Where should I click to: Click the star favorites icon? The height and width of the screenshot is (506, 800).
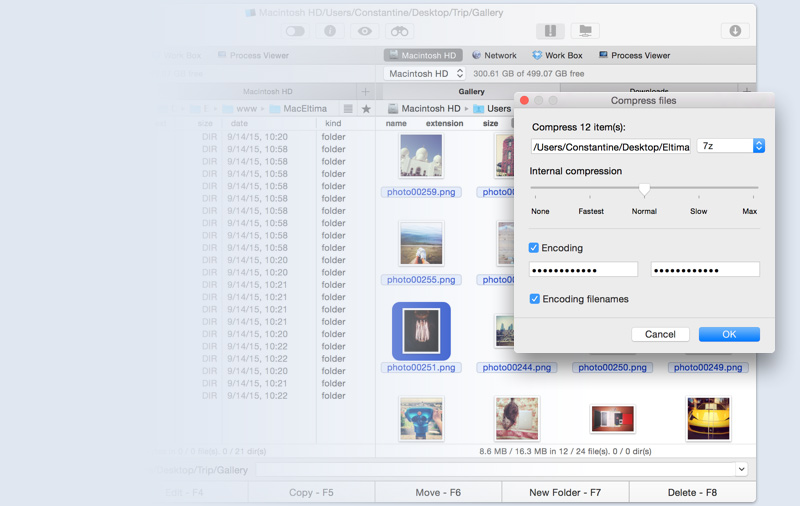pyautogui.click(x=366, y=108)
